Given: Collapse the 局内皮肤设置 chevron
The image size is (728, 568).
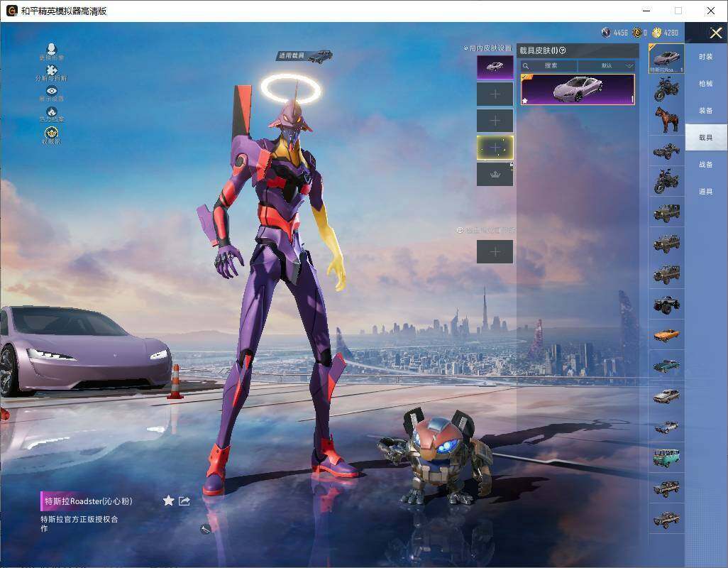Looking at the screenshot, I should [465, 48].
